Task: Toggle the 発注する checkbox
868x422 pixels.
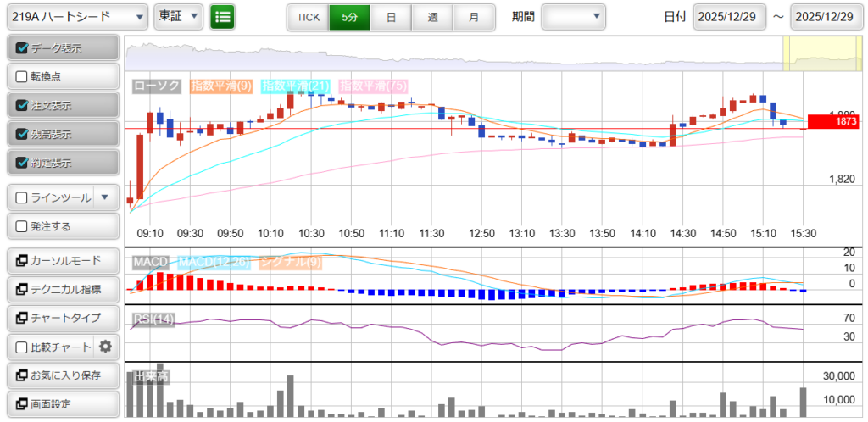Action: [23, 226]
